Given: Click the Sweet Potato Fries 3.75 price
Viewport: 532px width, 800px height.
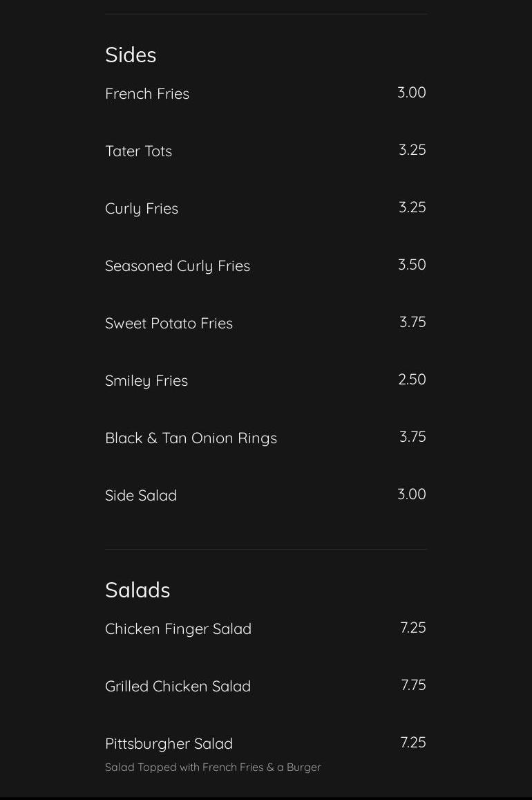Looking at the screenshot, I should (x=412, y=322).
